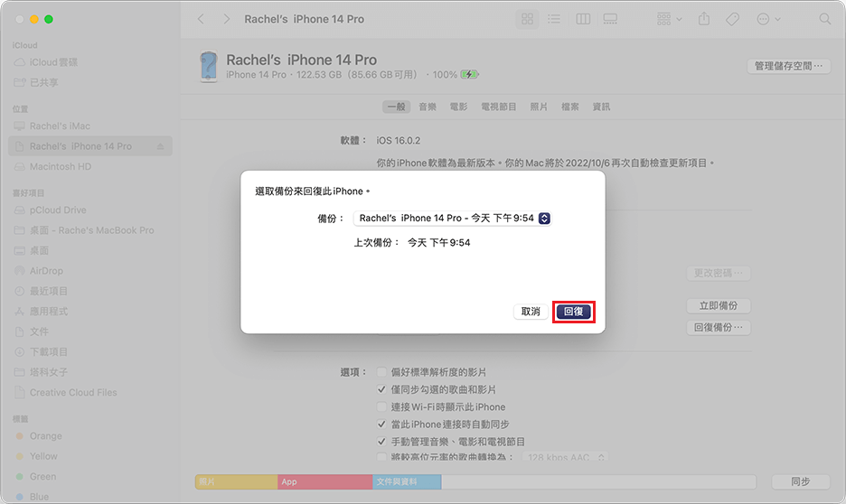Viewport: 846px width, 504px height.
Task: Toggle 僅同步勾選的歌曲和影片 checkbox
Action: click(381, 389)
